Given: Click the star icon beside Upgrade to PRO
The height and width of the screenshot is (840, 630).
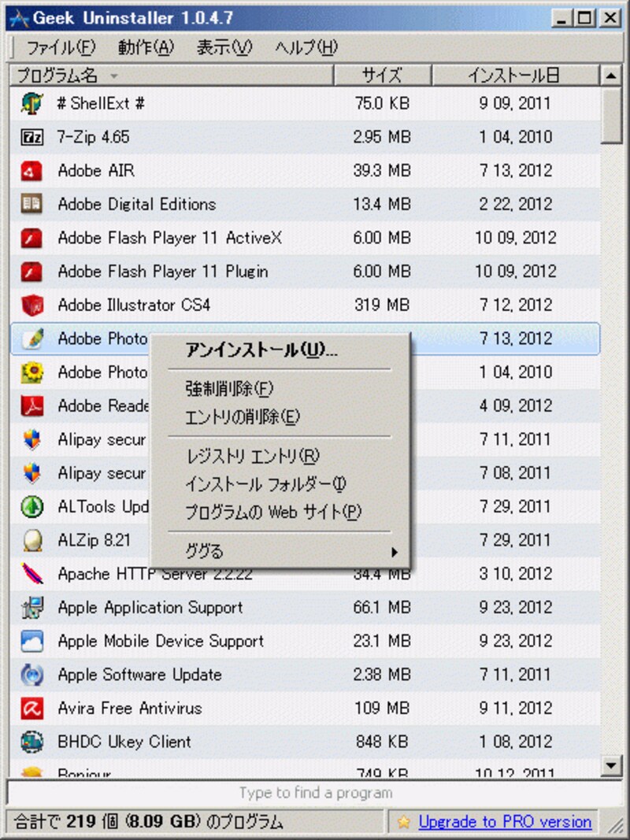Looking at the screenshot, I should click(404, 822).
